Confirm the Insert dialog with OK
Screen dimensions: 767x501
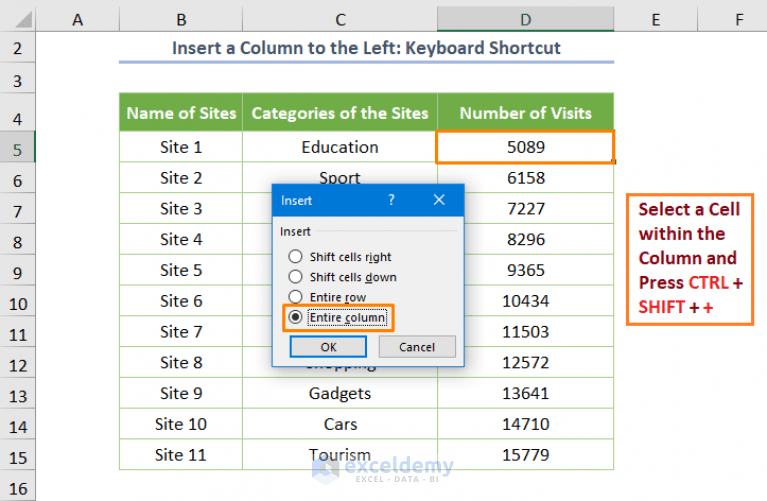tap(328, 347)
